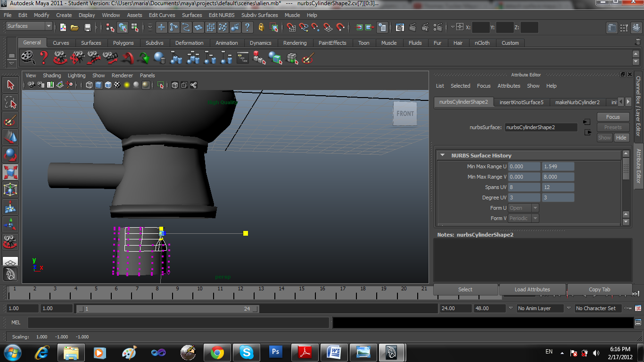Open the Form V dropdown
The width and height of the screenshot is (644, 362).
tap(523, 218)
